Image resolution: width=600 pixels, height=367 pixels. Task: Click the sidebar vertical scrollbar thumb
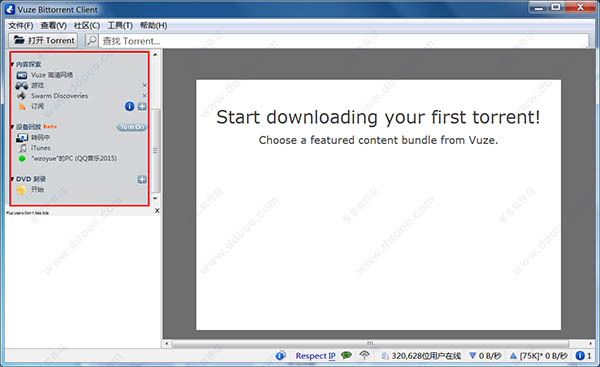[155, 151]
